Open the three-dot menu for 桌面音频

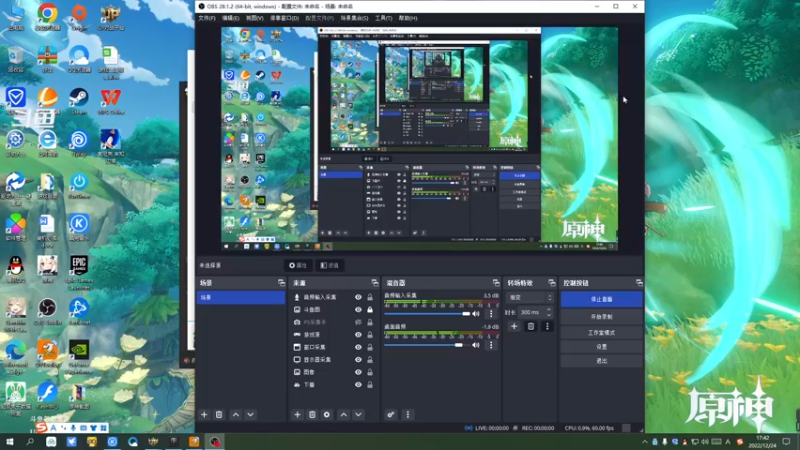491,345
